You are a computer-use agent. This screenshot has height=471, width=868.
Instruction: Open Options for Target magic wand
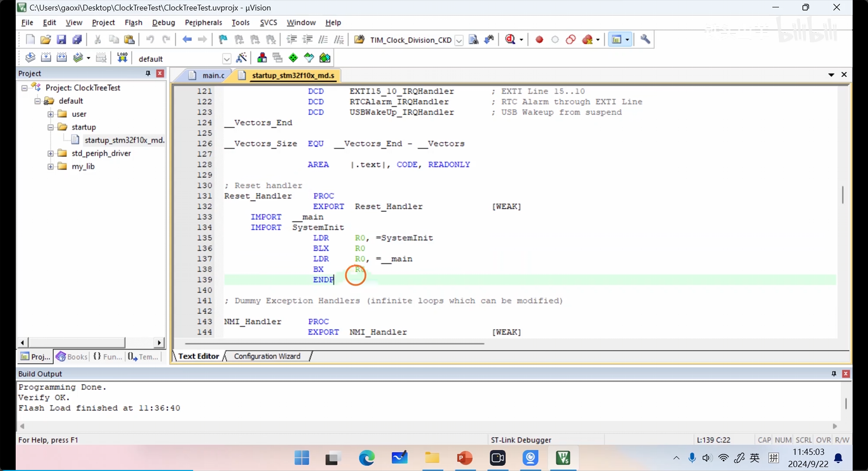click(x=241, y=58)
